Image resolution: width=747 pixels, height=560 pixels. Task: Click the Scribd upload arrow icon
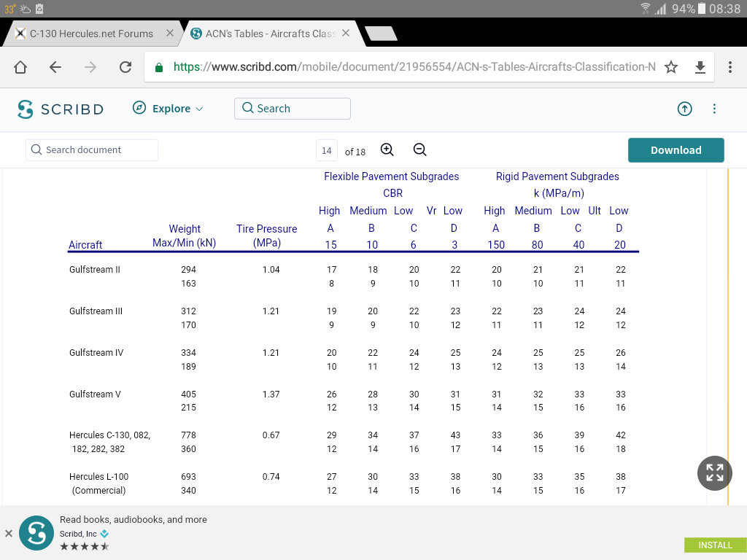coord(684,109)
